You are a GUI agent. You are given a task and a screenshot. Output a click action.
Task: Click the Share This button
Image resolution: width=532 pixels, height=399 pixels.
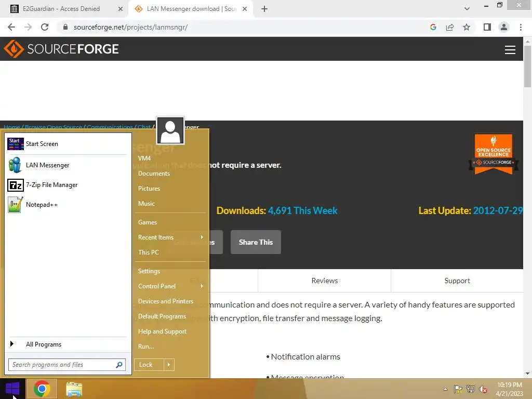click(256, 242)
